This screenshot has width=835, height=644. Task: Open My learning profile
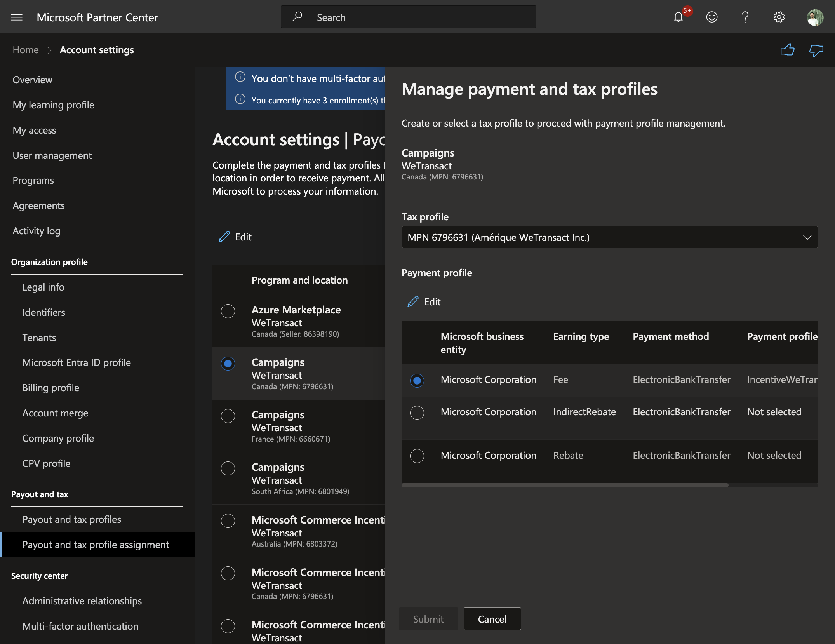(x=54, y=105)
